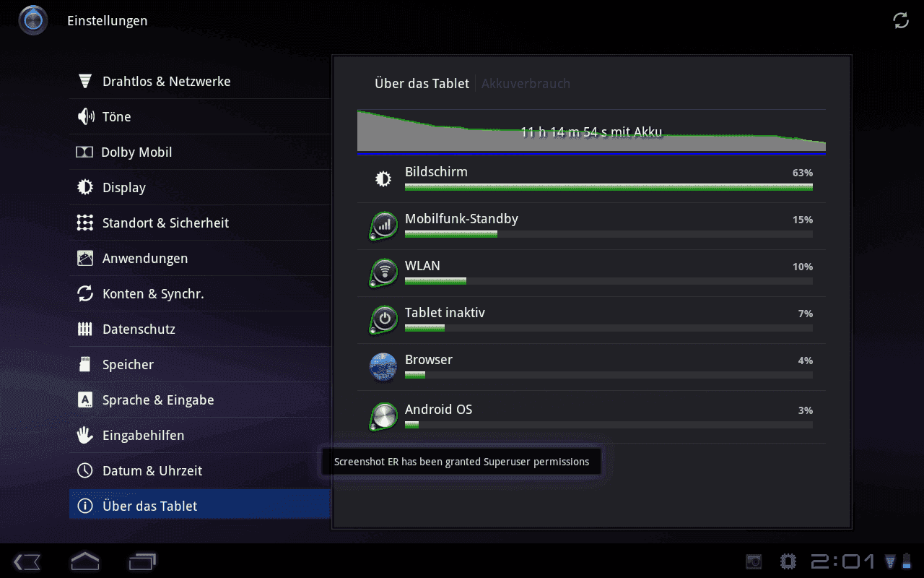
Task: Tap the screenshot notification icon in status bar
Action: point(754,561)
